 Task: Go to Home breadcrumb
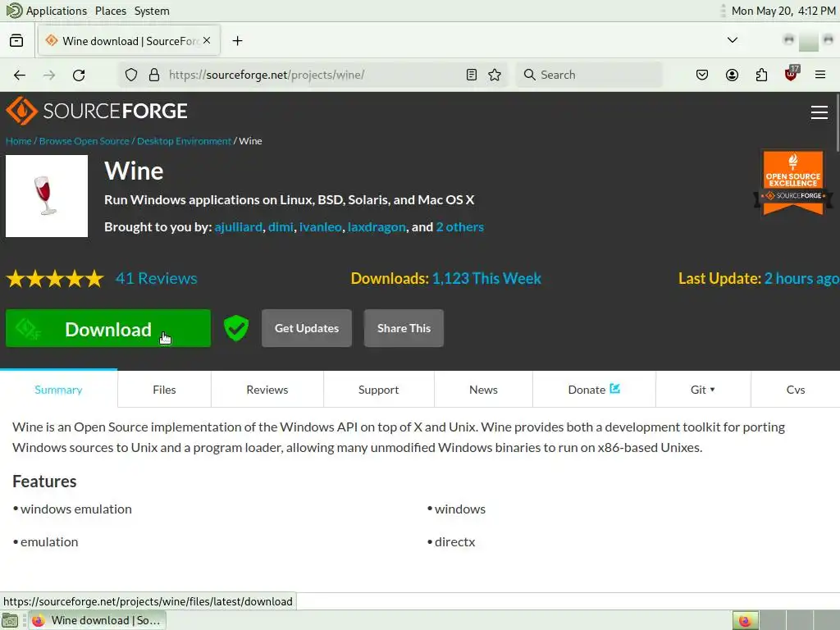coord(19,141)
